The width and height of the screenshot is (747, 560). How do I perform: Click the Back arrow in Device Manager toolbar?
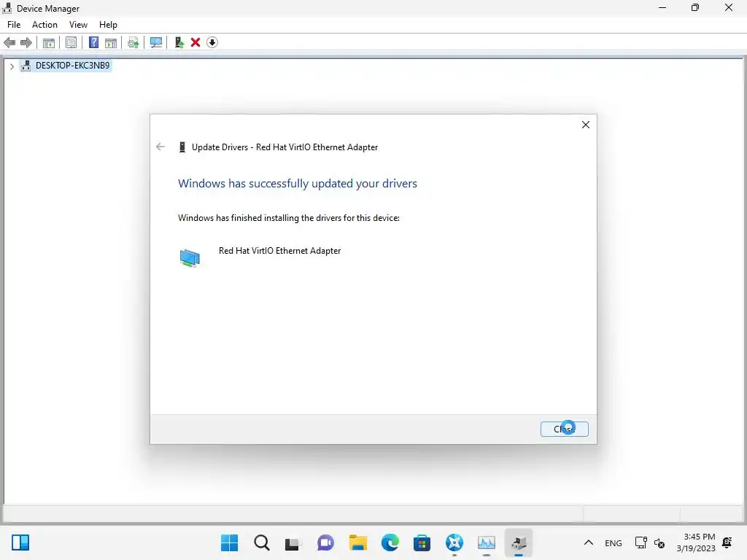point(9,43)
